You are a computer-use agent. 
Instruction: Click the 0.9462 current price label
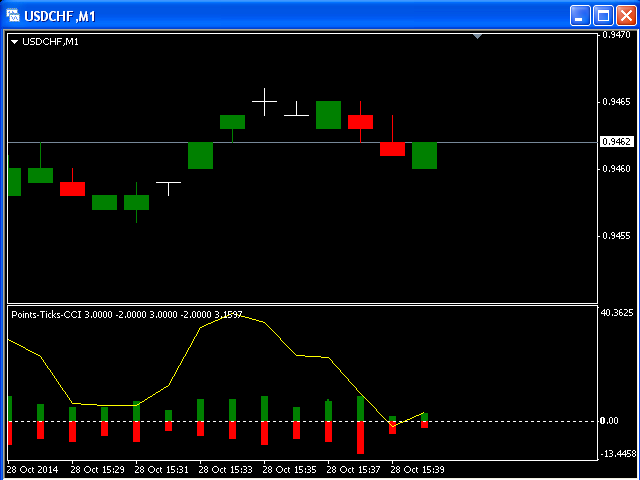point(616,142)
